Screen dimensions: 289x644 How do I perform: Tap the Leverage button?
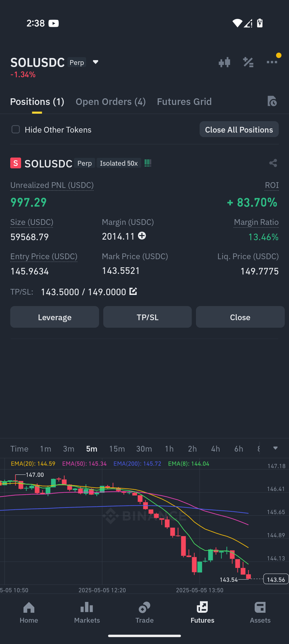(54, 317)
